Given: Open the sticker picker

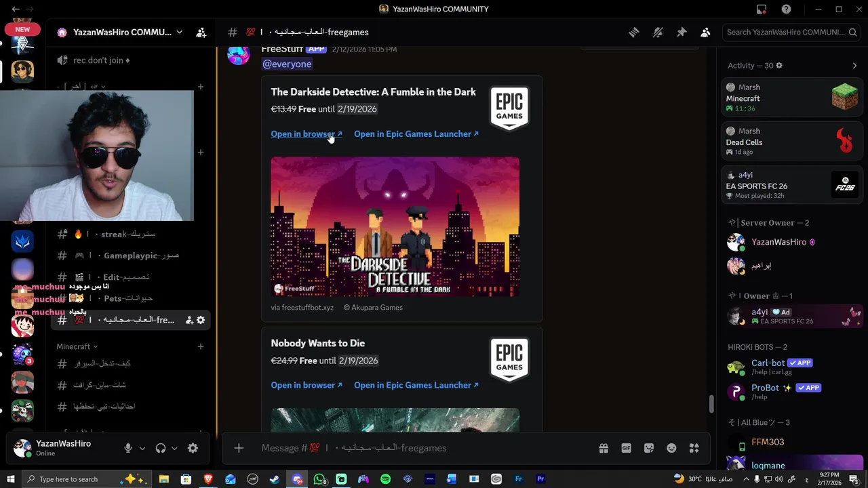Looking at the screenshot, I should click(649, 448).
